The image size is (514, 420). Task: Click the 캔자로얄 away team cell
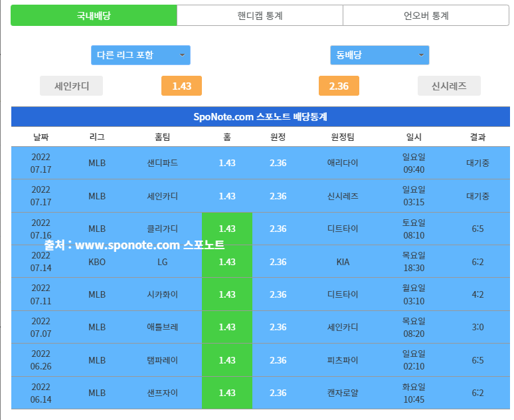343,393
